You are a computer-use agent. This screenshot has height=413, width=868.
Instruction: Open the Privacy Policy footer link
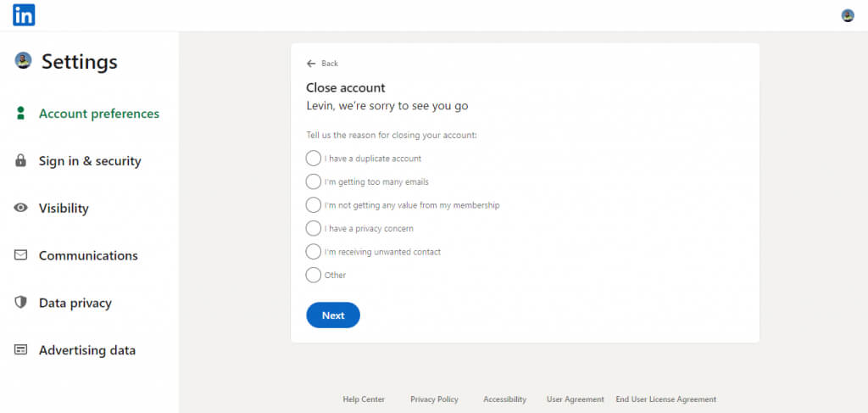434,399
